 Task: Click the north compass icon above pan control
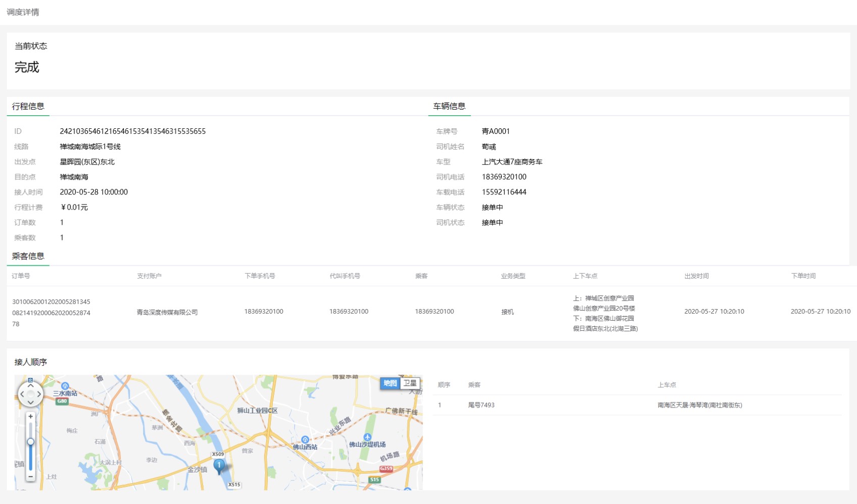(31, 380)
